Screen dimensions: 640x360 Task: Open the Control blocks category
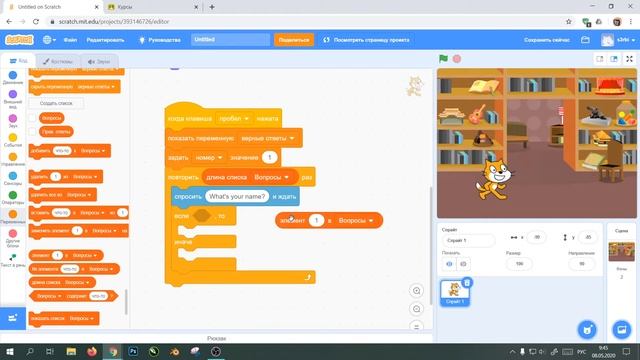[x=13, y=159]
